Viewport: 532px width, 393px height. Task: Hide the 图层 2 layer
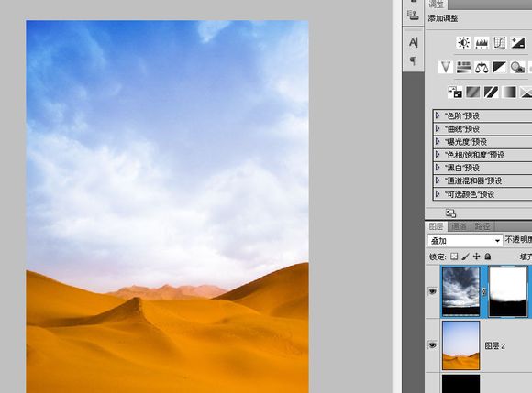point(432,345)
